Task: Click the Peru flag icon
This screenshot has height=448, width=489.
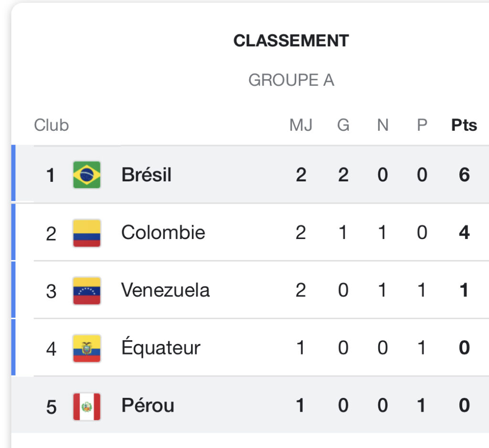Action: (87, 406)
